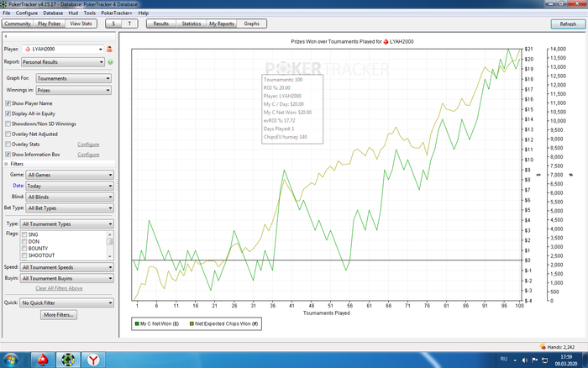Open the Quick filter dropdown

(67, 302)
